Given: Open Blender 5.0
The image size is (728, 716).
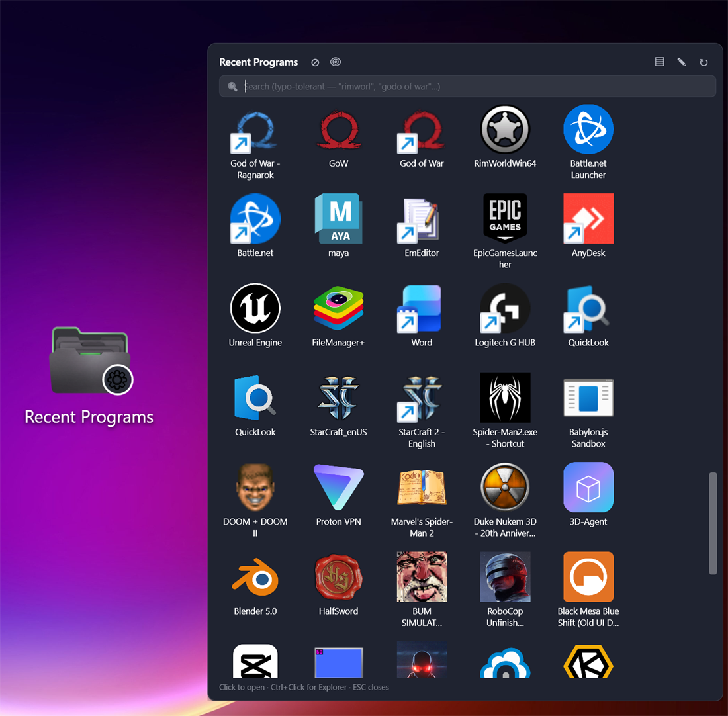Looking at the screenshot, I should pos(255,577).
